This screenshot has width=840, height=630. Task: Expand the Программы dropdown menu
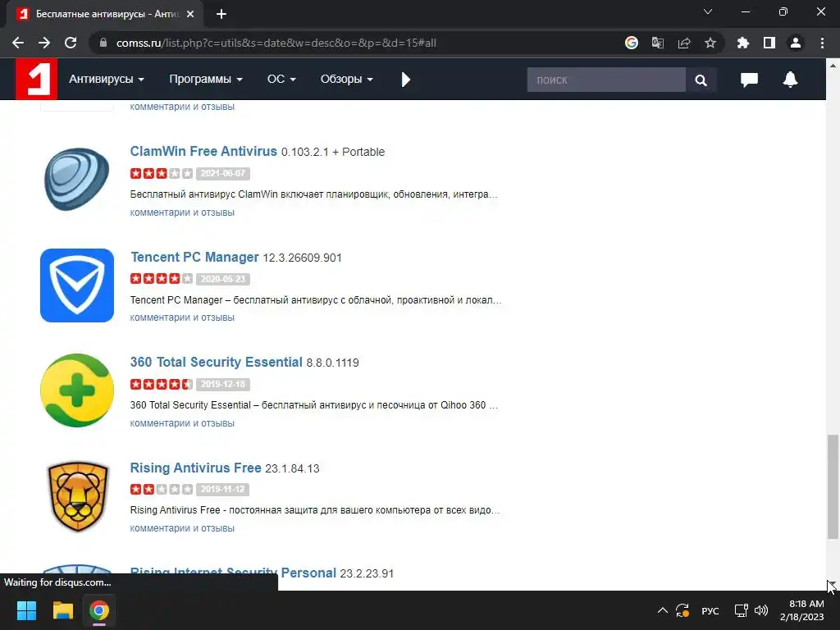click(206, 80)
